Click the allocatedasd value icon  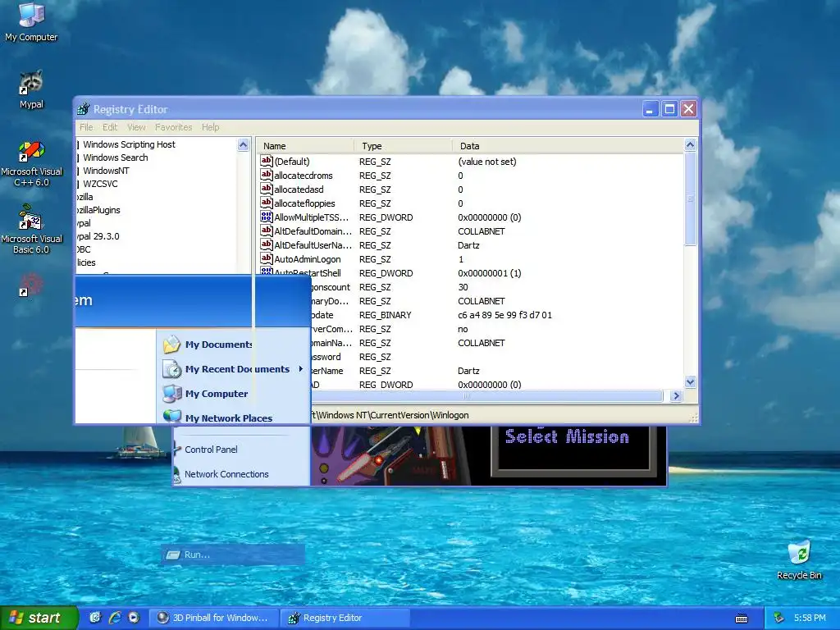pyautogui.click(x=267, y=189)
